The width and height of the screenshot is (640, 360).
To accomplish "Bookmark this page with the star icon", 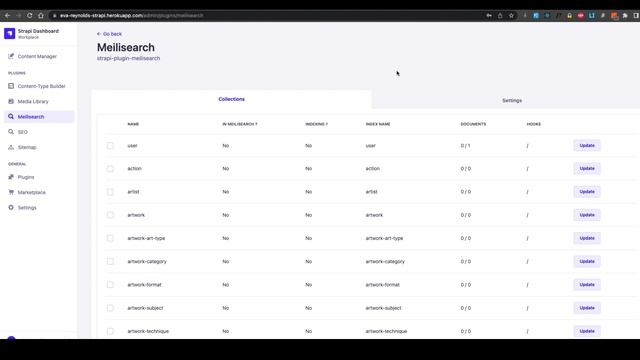I will (x=511, y=16).
